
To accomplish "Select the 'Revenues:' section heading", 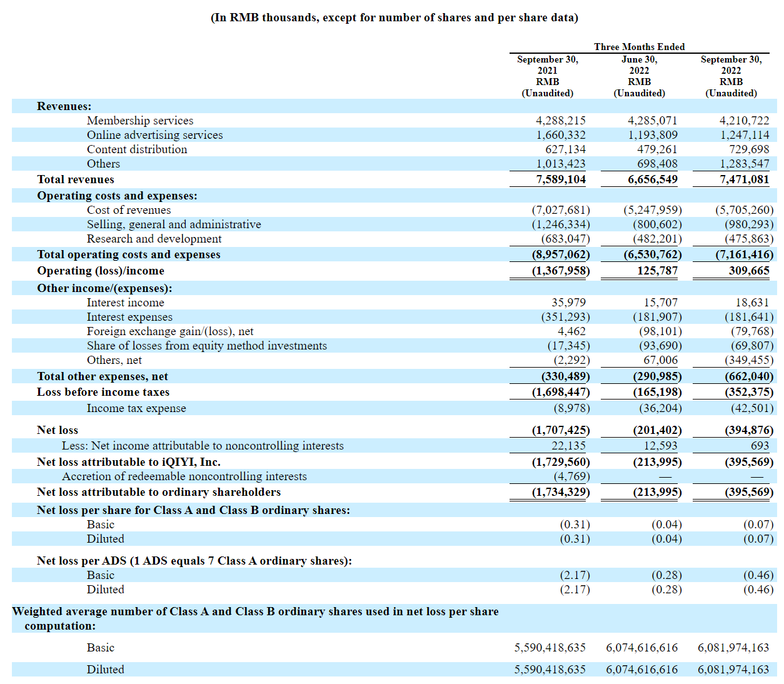I will pos(64,106).
